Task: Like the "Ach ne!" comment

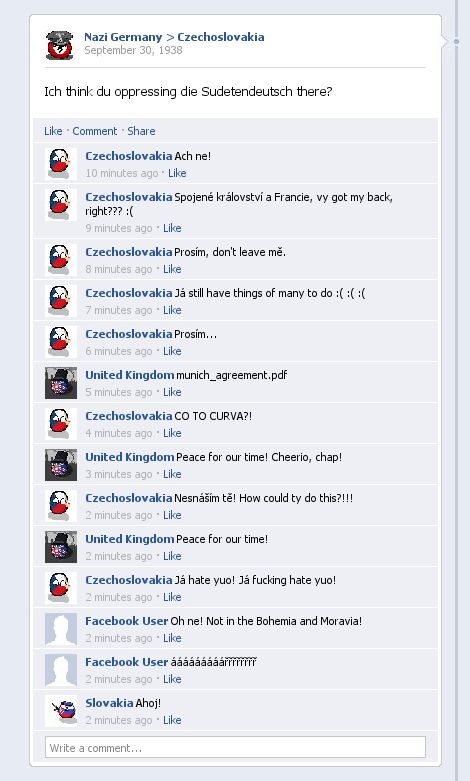Action: point(177,173)
